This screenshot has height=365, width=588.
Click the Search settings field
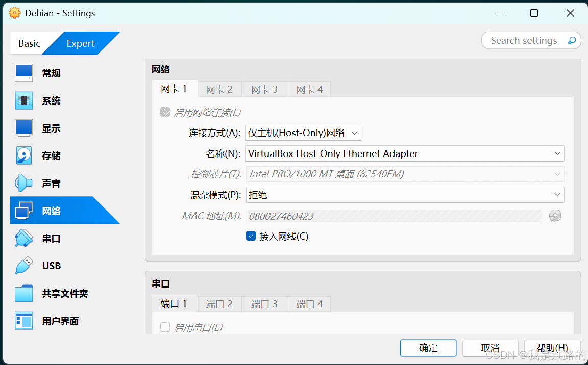pos(531,40)
